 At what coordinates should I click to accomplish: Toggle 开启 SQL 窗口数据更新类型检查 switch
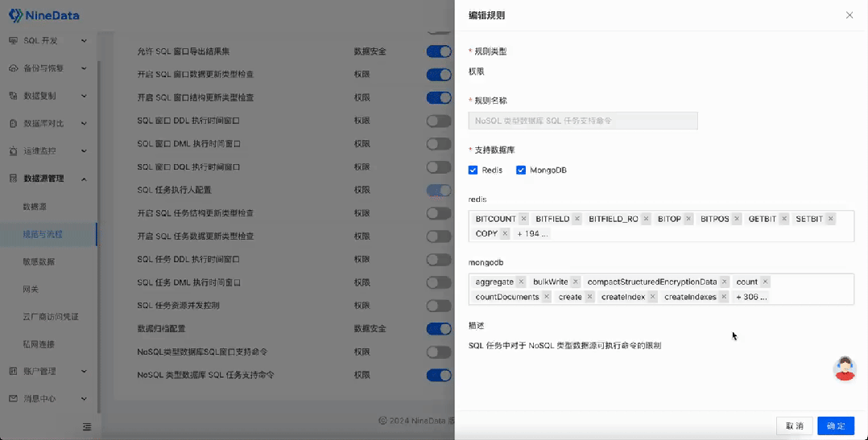439,75
